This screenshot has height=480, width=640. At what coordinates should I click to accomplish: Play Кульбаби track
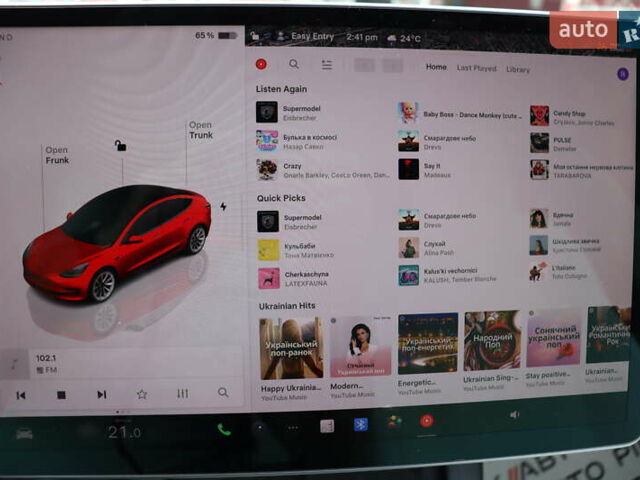[x=296, y=250]
